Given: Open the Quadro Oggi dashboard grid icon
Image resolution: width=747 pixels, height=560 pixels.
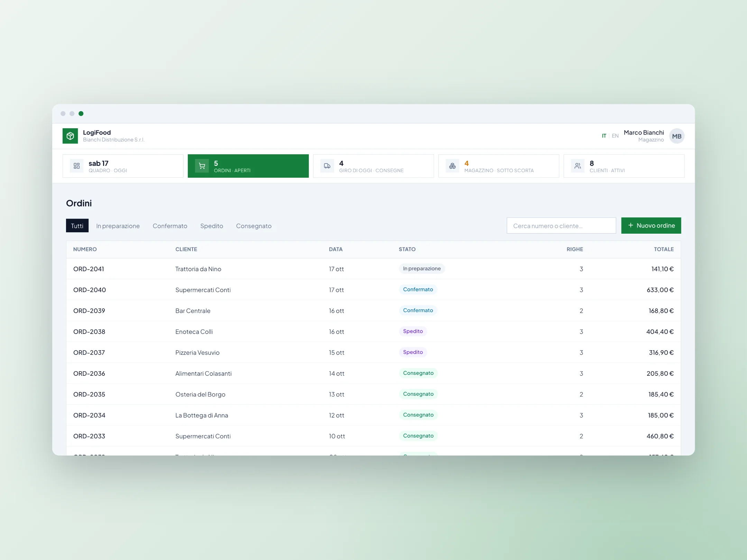Looking at the screenshot, I should tap(77, 166).
